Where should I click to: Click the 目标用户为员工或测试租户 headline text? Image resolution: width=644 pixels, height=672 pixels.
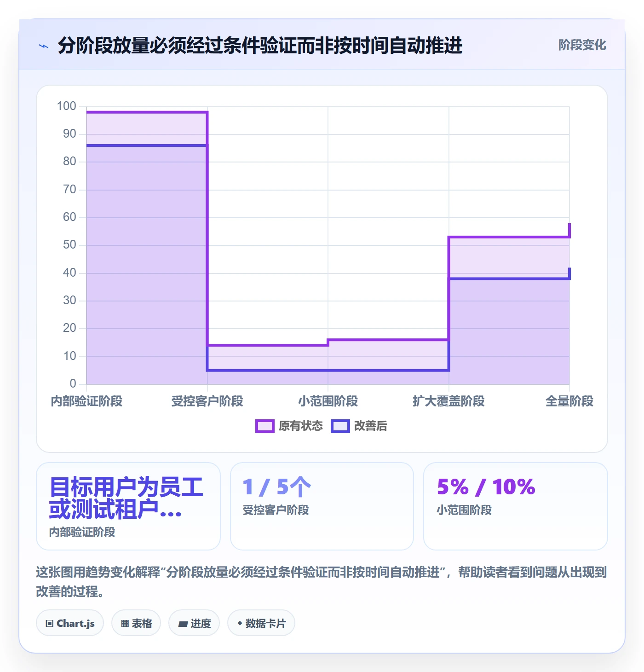click(126, 498)
